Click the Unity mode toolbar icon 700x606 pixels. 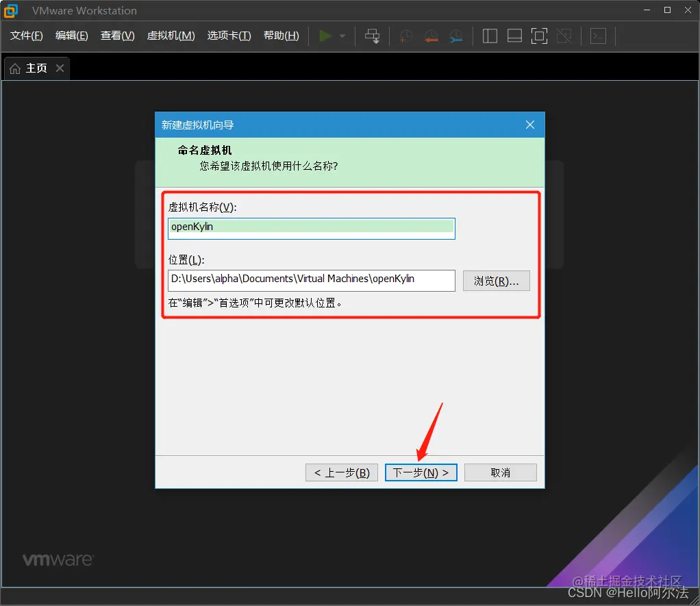coord(564,36)
